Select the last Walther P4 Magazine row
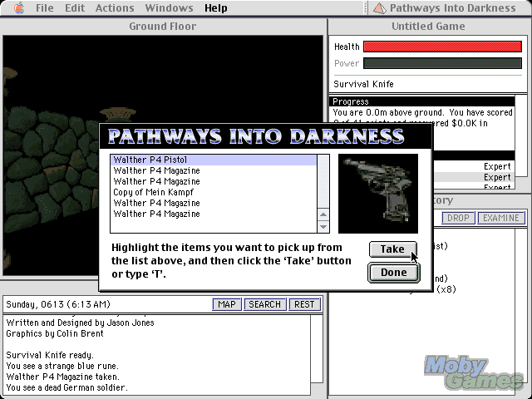532x399 pixels. [214, 214]
